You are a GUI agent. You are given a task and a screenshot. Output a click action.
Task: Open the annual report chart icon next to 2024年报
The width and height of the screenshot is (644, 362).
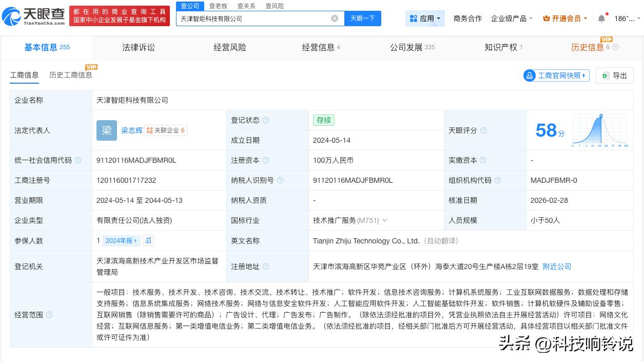[149, 240]
